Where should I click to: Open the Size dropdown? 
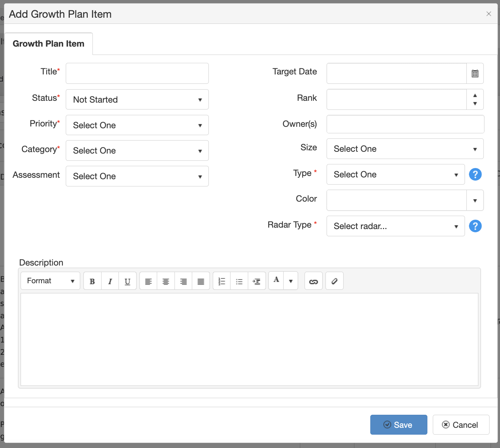pyautogui.click(x=405, y=149)
